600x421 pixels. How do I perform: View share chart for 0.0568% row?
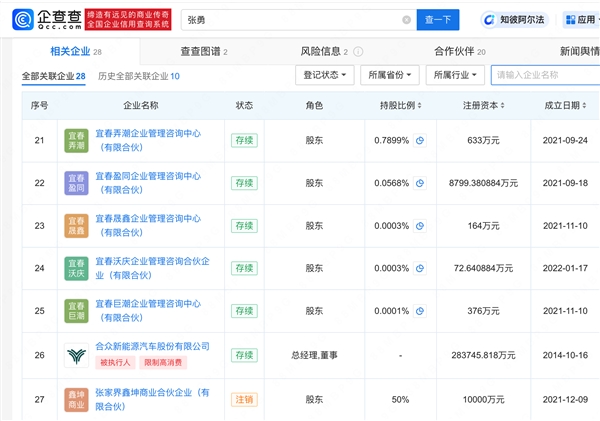coord(420,183)
